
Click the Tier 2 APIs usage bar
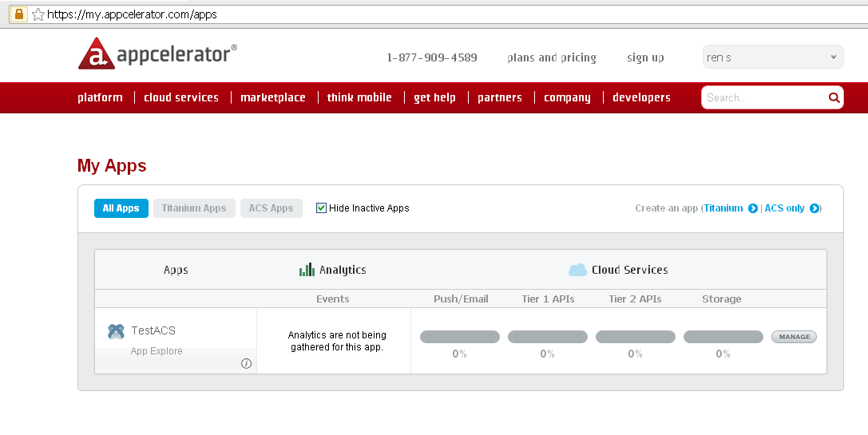pos(636,337)
